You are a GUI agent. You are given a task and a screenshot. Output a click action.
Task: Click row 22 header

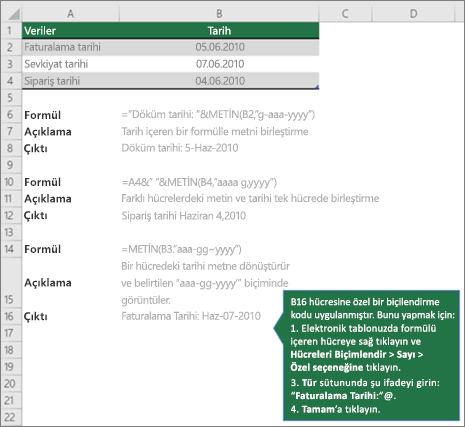click(x=11, y=417)
